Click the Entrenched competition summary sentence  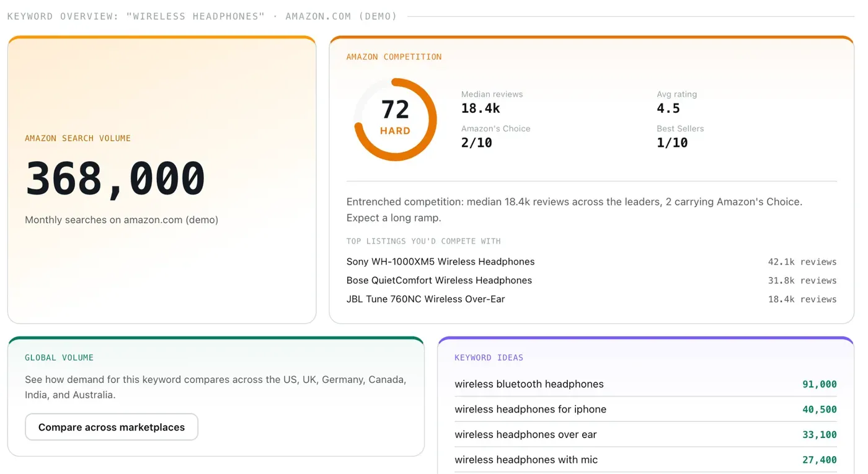(574, 209)
